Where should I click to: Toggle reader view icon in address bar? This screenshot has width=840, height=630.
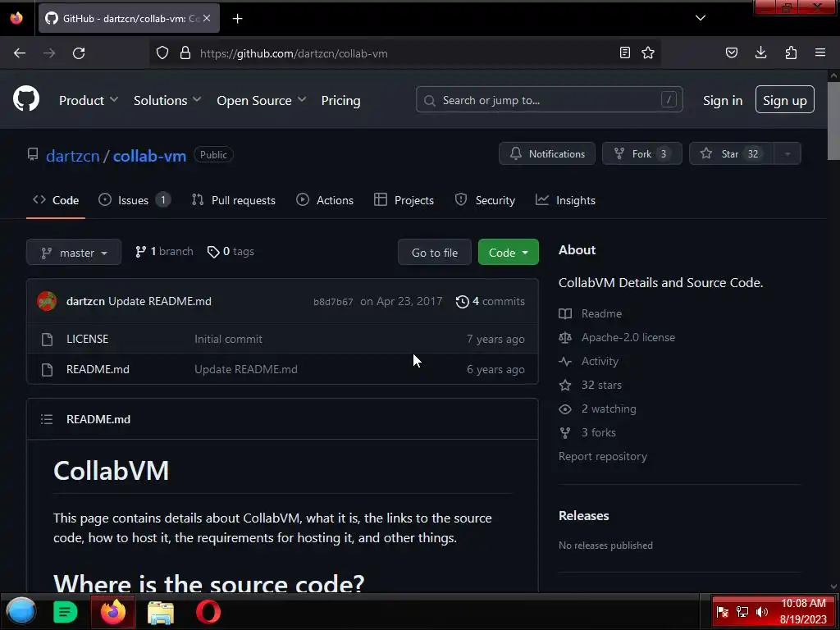[x=624, y=52]
